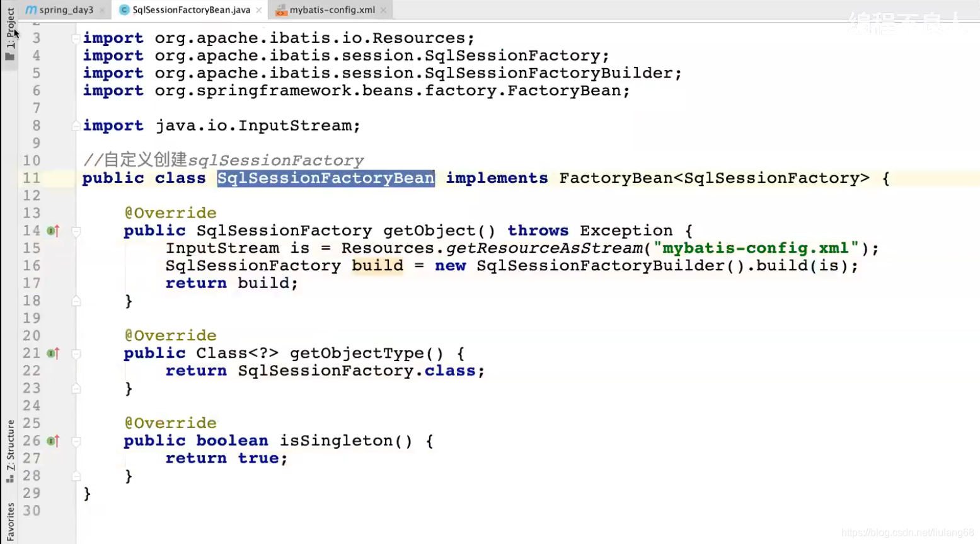
Task: Open the Favorites tool window
Action: pyautogui.click(x=10, y=523)
